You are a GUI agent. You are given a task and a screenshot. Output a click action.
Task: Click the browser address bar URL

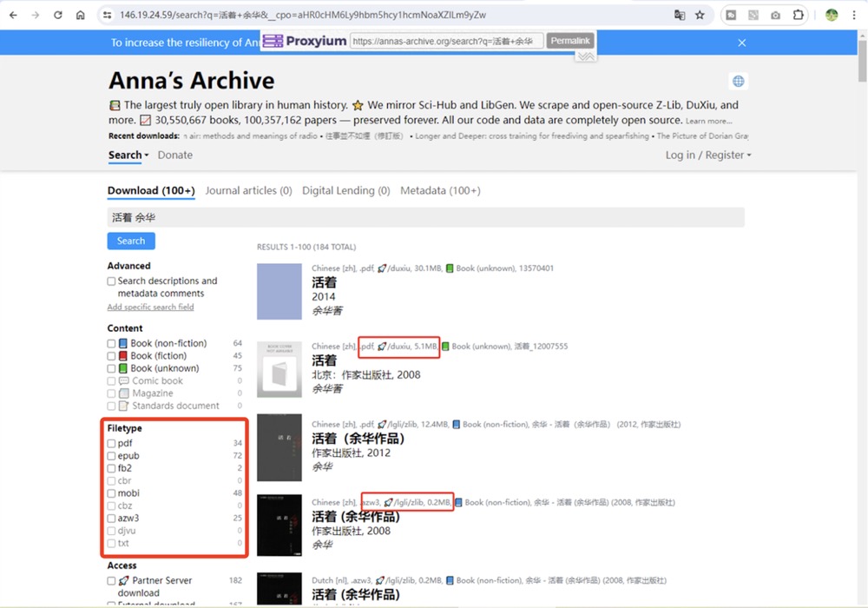pos(303,15)
